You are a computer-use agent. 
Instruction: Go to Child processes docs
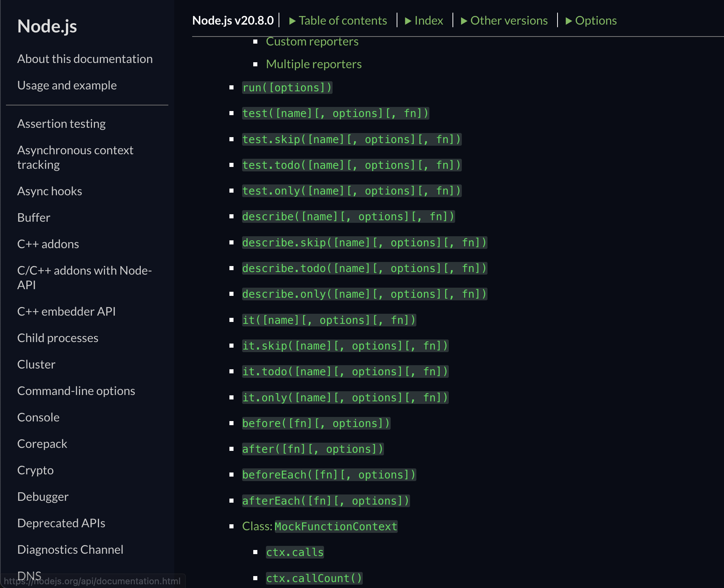click(58, 338)
